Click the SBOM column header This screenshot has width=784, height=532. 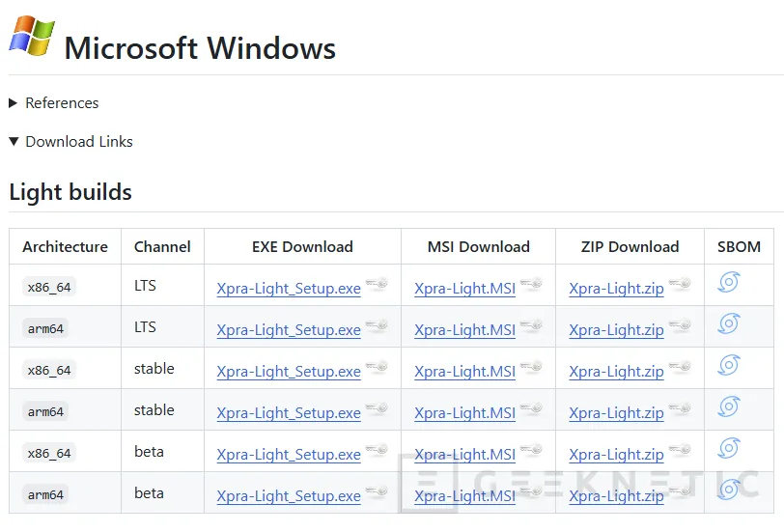coord(739,247)
